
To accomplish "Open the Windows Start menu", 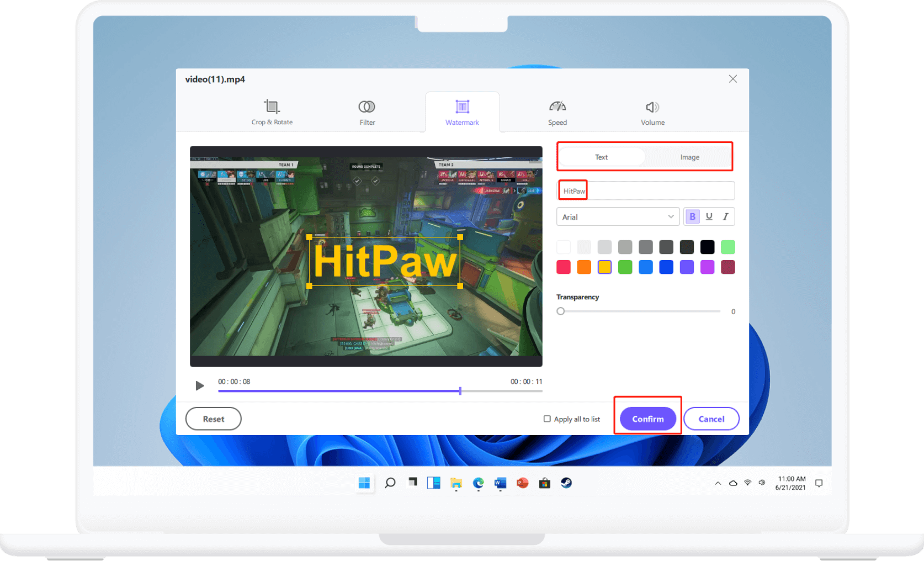I will [x=364, y=483].
